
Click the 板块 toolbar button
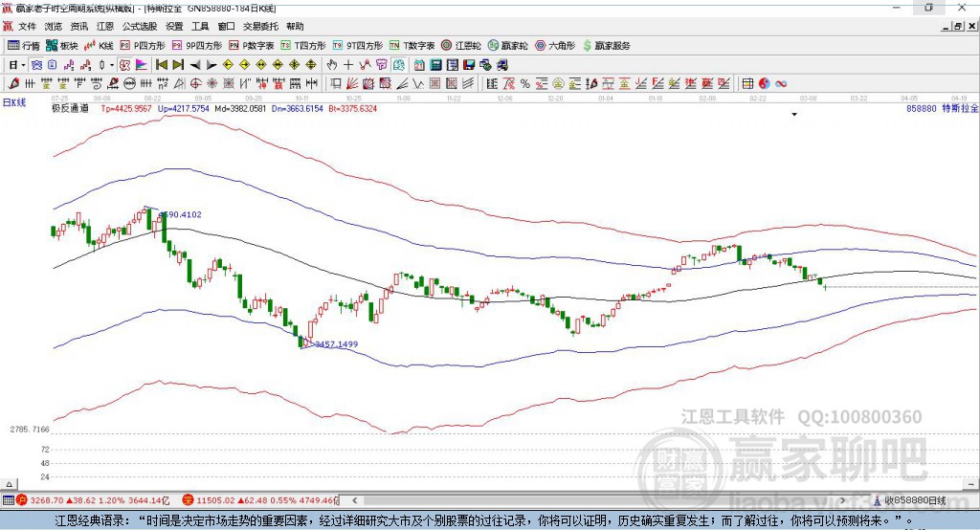pos(62,46)
